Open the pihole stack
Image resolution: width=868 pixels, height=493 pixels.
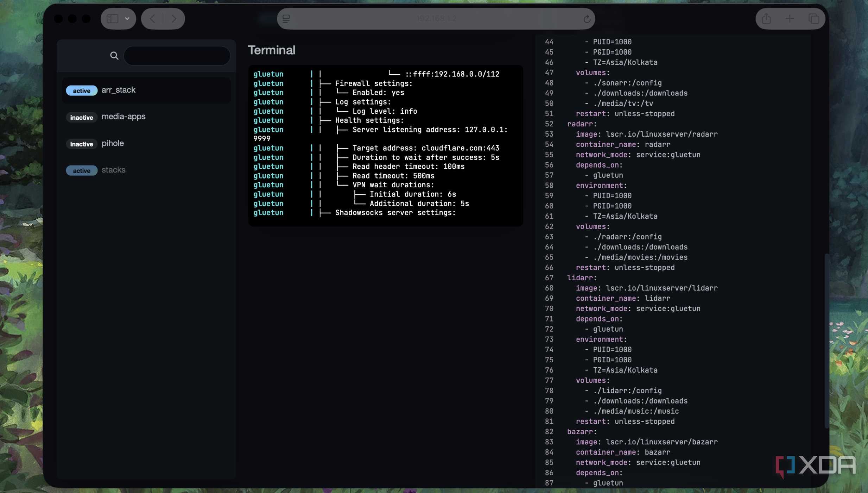click(x=146, y=143)
